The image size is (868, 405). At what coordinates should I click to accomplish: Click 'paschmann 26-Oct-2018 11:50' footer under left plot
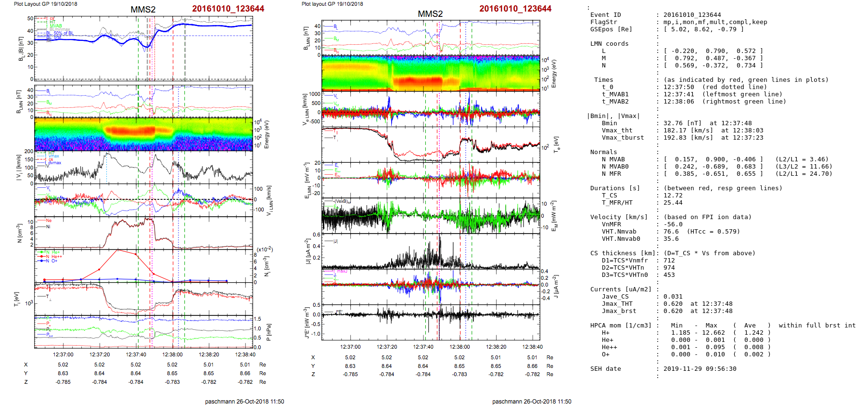[244, 402]
